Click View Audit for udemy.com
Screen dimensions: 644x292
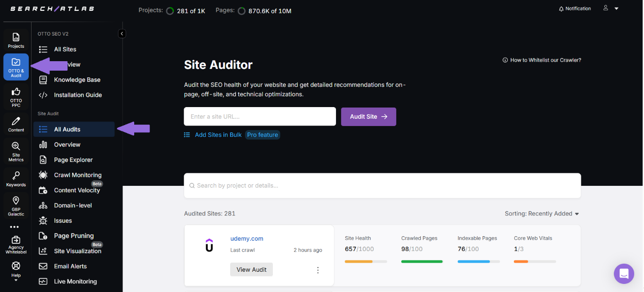[x=251, y=270]
